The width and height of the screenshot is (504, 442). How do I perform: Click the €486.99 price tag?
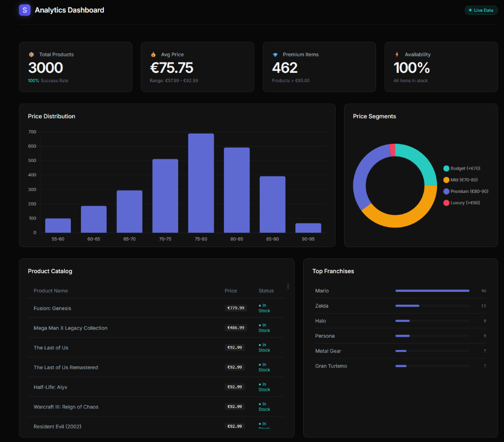click(x=236, y=328)
